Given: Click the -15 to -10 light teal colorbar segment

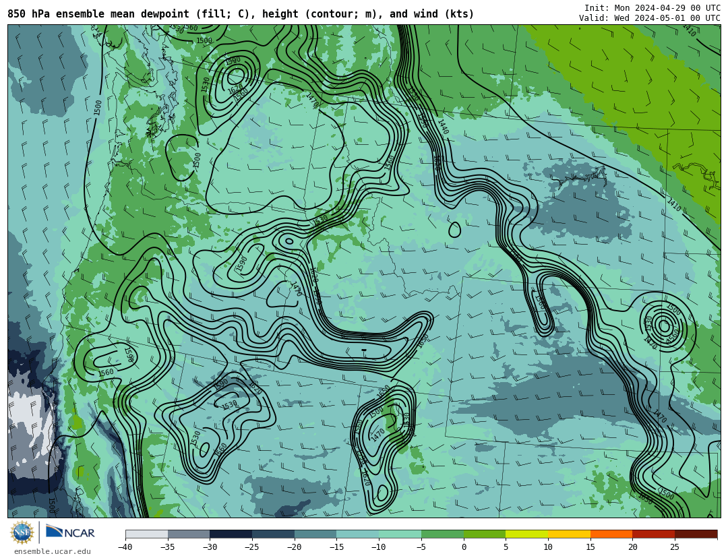Looking at the screenshot, I should coord(358,534).
